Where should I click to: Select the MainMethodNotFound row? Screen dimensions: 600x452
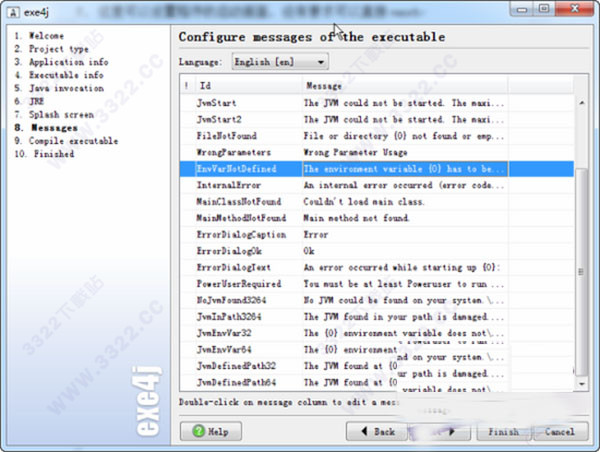click(x=377, y=218)
